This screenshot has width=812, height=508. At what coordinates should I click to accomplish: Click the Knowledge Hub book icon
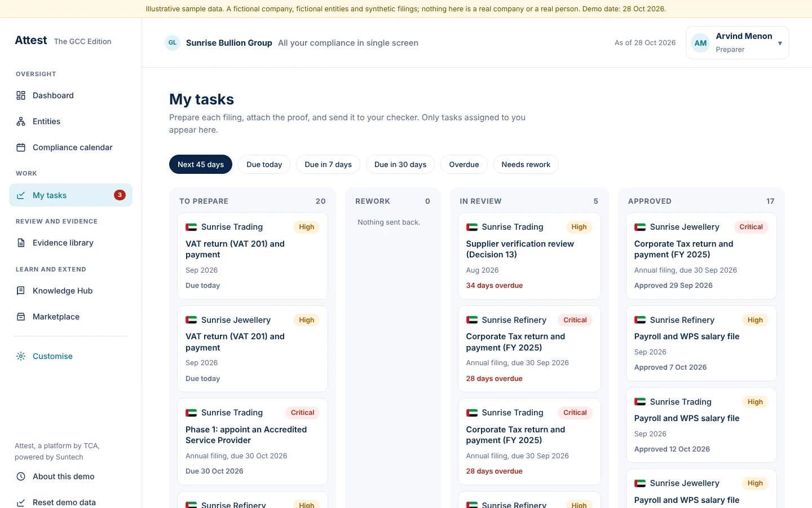click(21, 291)
